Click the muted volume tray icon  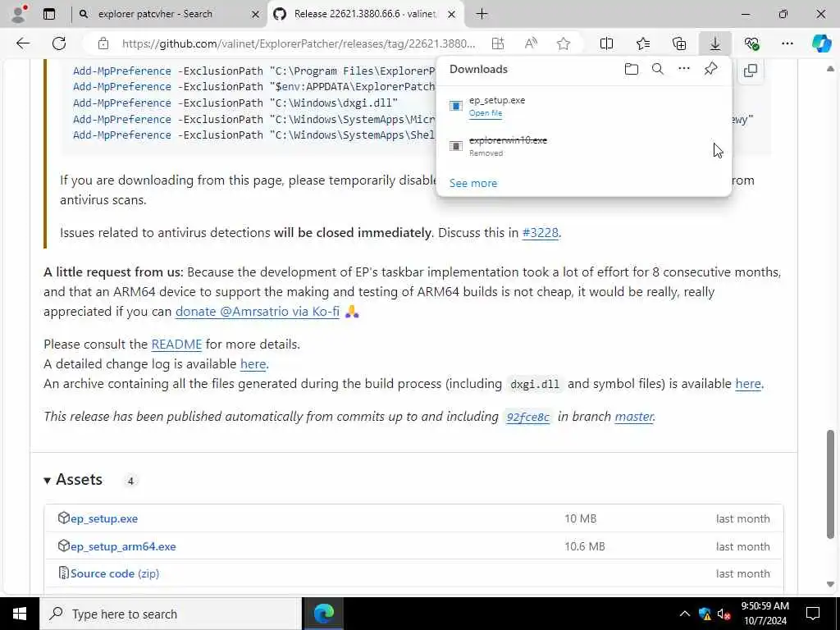tap(724, 614)
